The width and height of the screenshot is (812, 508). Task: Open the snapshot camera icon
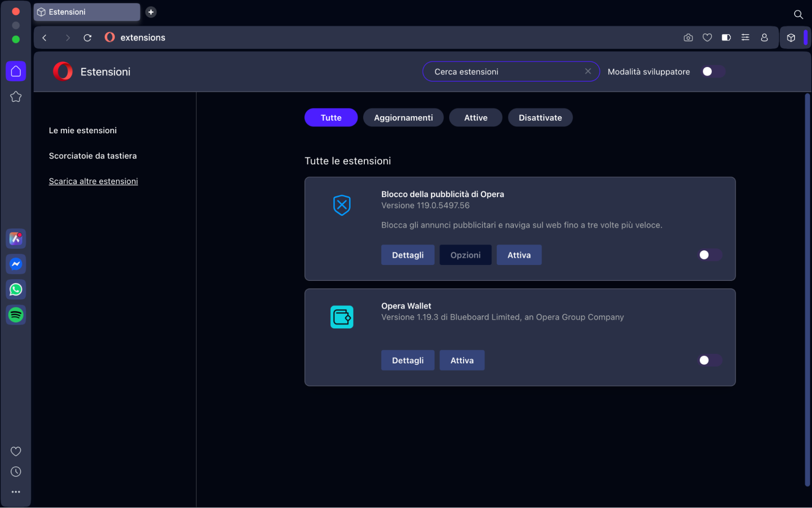(x=688, y=37)
